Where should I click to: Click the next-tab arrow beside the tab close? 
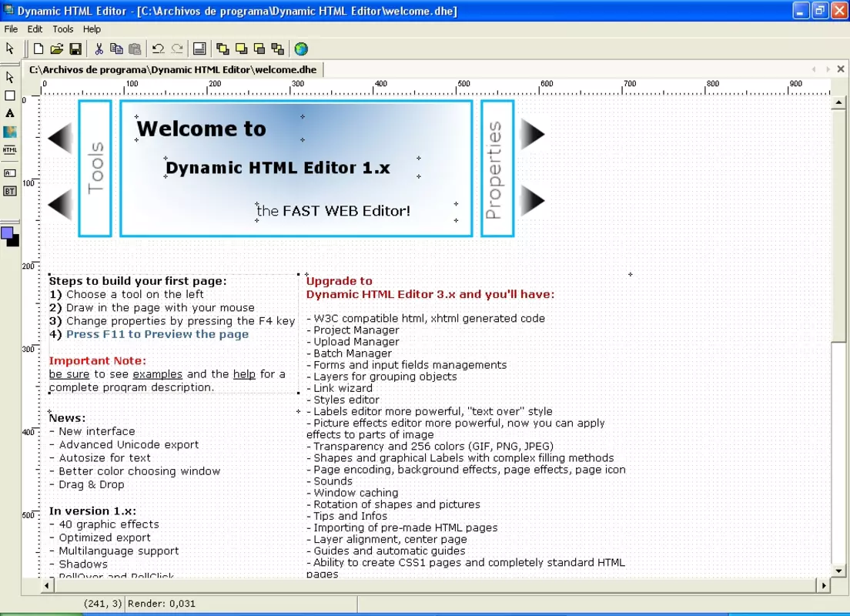pos(828,69)
